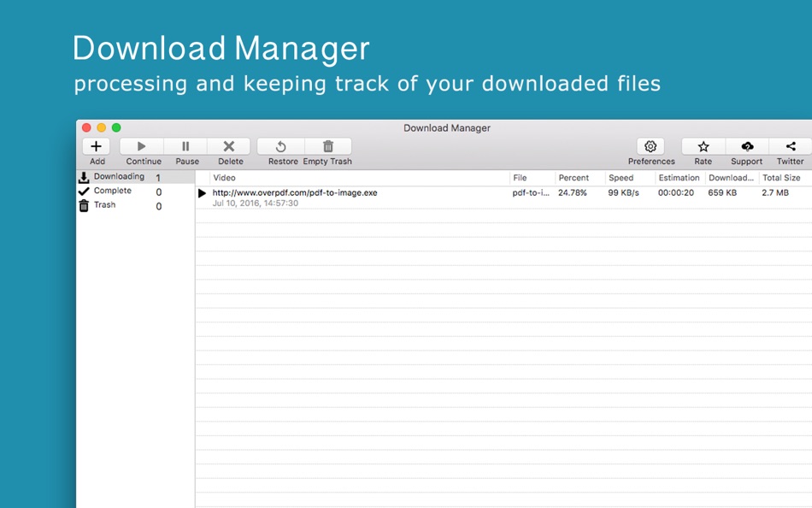Click the Empty Trash label in the toolbar
The width and height of the screenshot is (812, 508).
[x=327, y=162]
